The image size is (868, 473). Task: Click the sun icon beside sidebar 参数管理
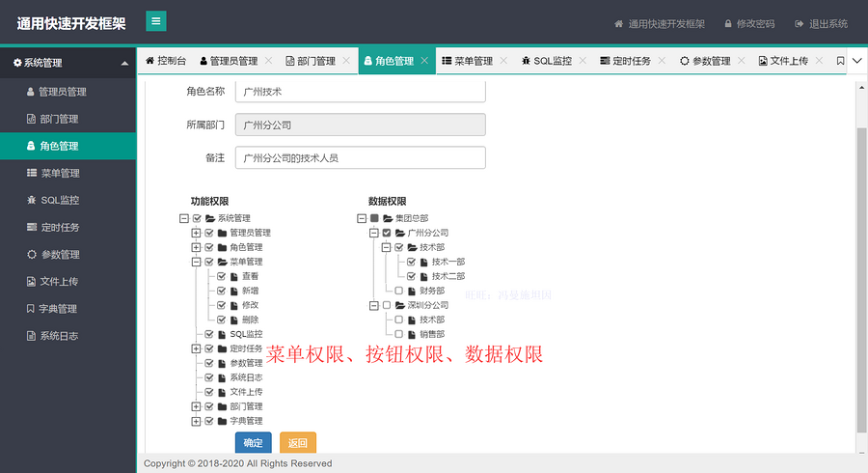(x=32, y=254)
